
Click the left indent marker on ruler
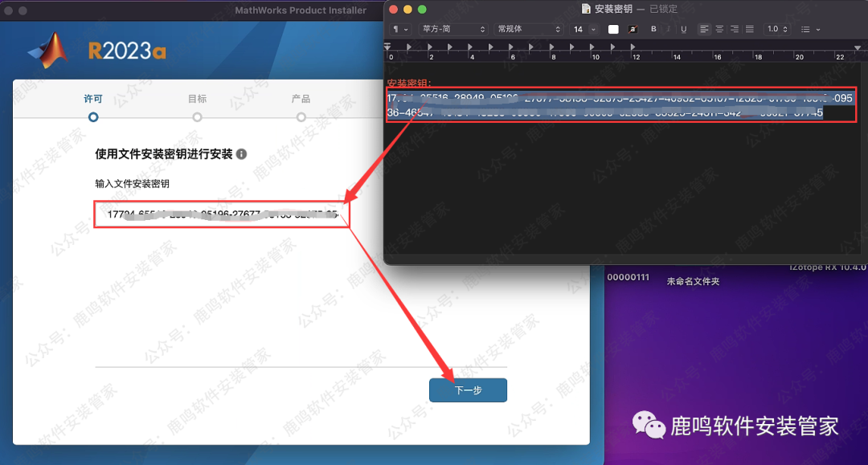tap(387, 47)
